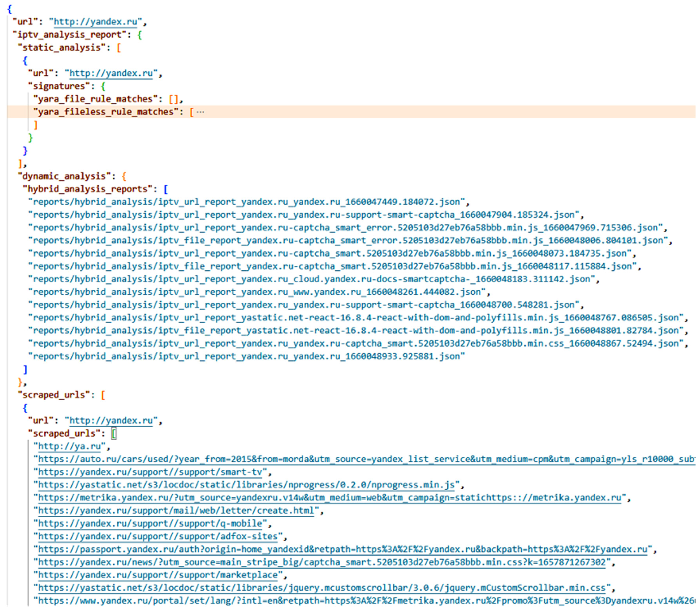
Task: Click the yandex.ru/news captcha_smart css link
Action: [322, 562]
